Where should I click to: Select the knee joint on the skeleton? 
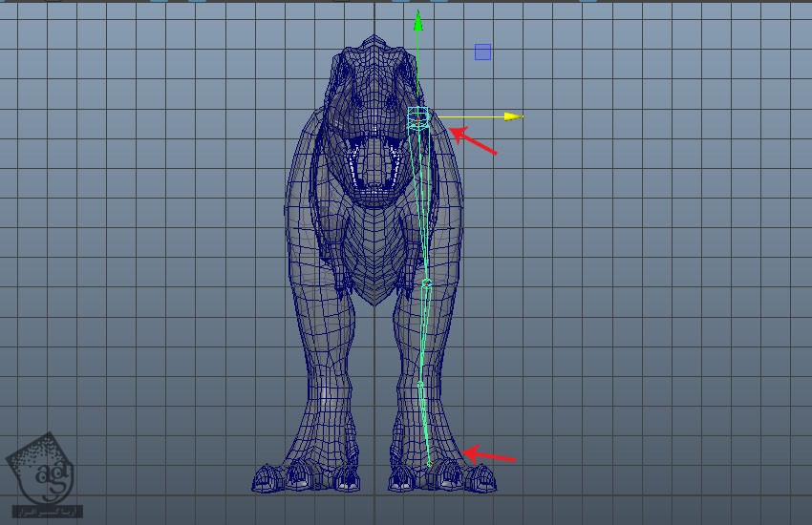pos(427,283)
